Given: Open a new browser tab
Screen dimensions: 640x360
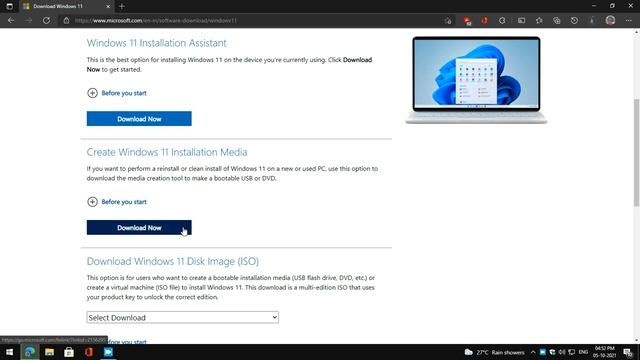Looking at the screenshot, I should 122,6.
